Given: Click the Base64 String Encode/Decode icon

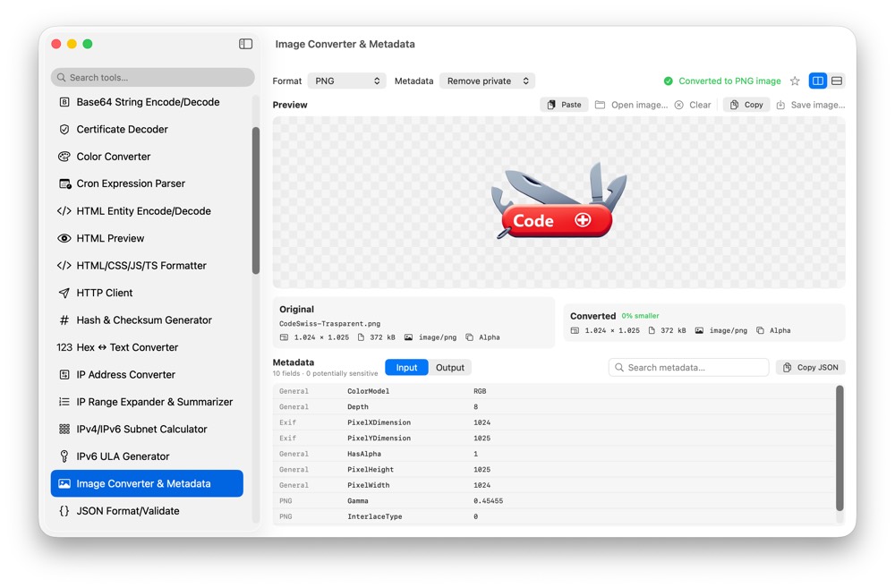Looking at the screenshot, I should (64, 102).
